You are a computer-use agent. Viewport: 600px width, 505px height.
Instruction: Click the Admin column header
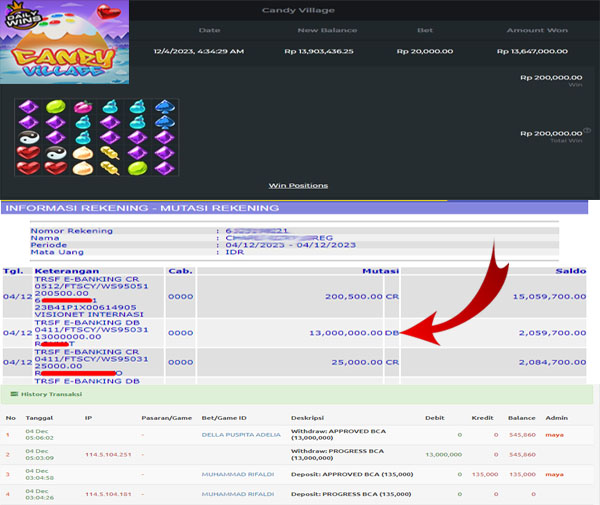[556, 418]
